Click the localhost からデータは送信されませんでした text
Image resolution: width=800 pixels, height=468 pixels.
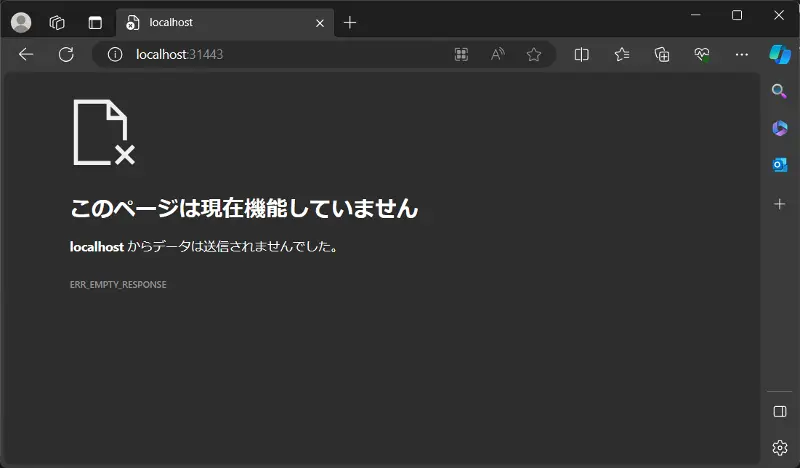coord(204,247)
